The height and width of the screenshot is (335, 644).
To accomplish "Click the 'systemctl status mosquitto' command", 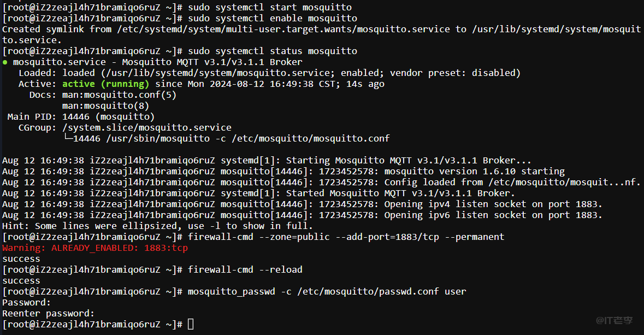I will 272,51.
